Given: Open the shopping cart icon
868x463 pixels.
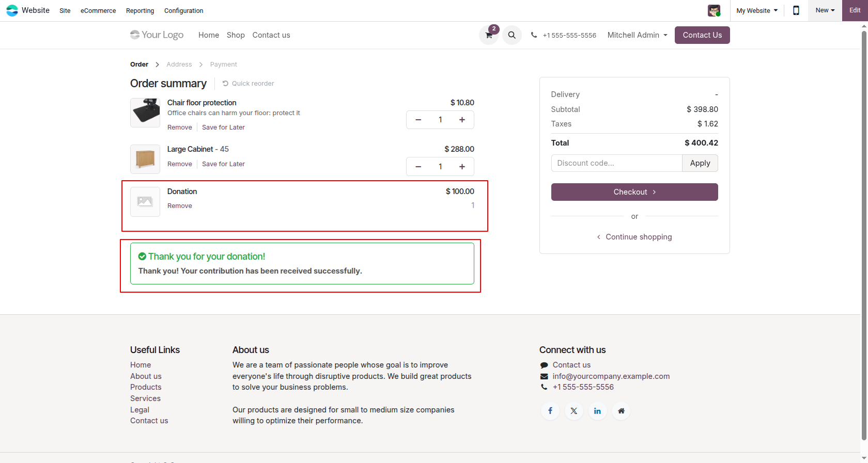Looking at the screenshot, I should pyautogui.click(x=488, y=35).
